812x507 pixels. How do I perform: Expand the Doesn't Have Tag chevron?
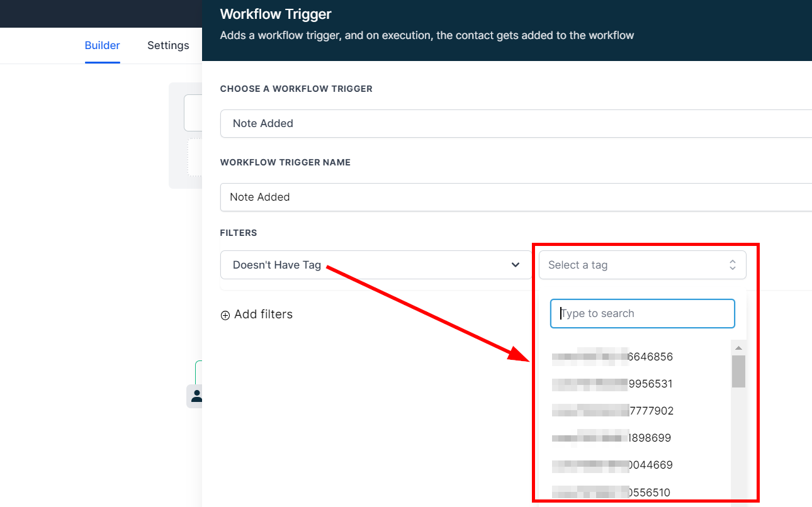pyautogui.click(x=516, y=265)
